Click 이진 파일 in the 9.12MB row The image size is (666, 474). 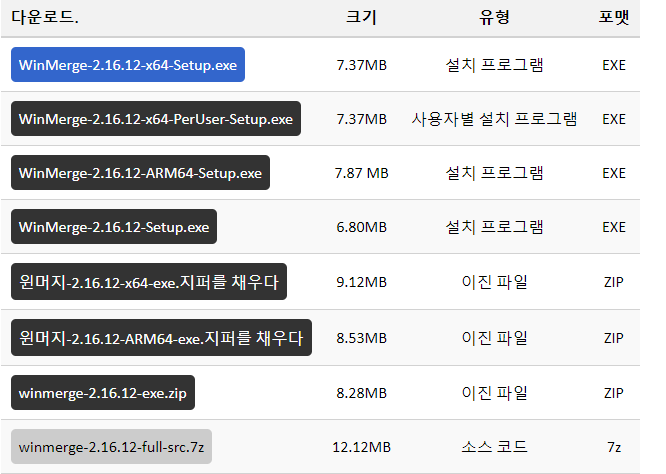494,282
